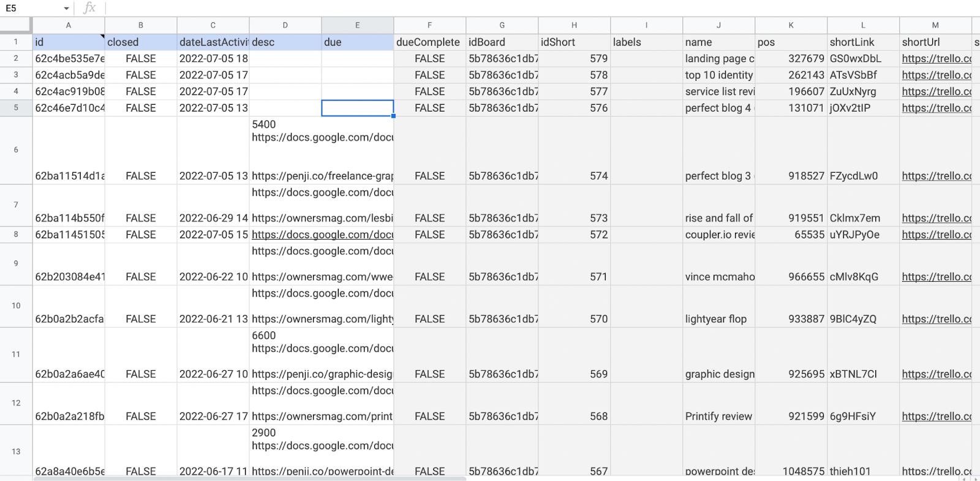This screenshot has width=980, height=481.
Task: Click the 'closed' header cell
Action: click(x=141, y=42)
